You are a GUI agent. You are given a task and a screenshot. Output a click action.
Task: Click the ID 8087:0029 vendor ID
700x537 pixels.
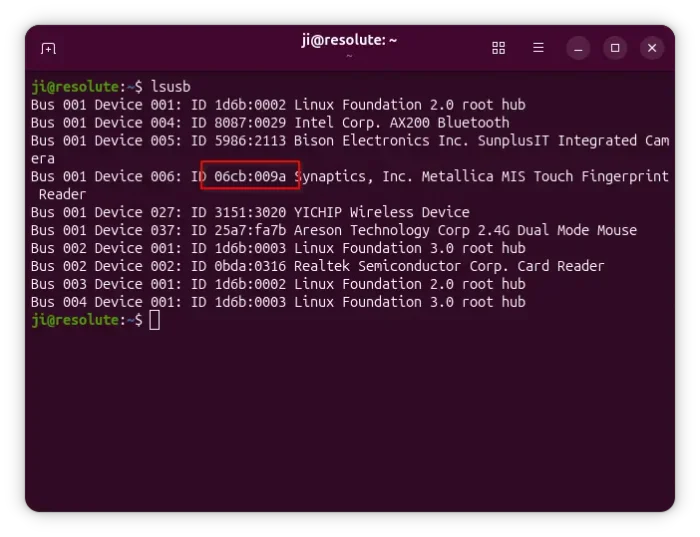pos(239,123)
